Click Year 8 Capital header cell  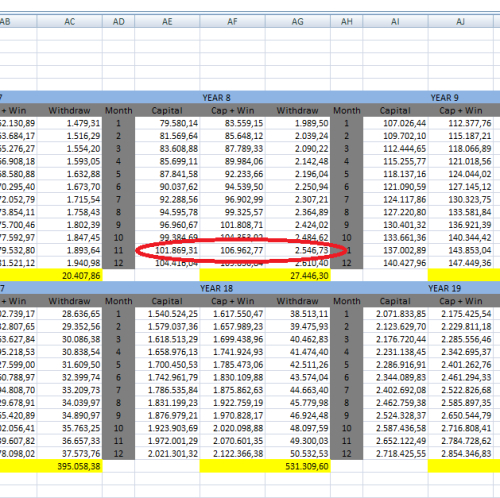pos(167,111)
